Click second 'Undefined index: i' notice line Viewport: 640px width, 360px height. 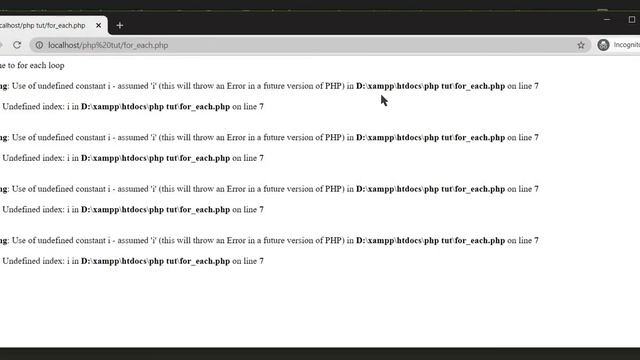tap(132, 158)
